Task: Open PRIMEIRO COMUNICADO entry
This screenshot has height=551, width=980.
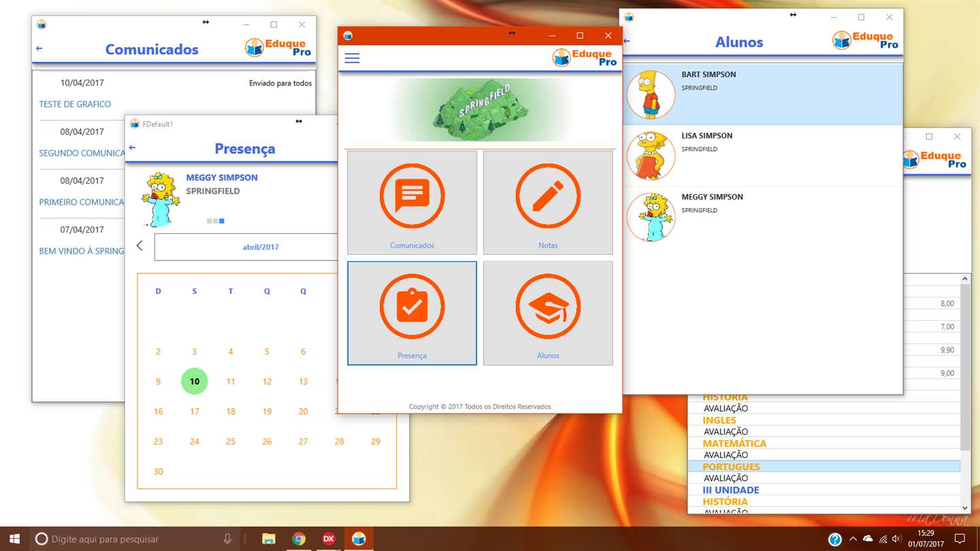Action: point(82,202)
